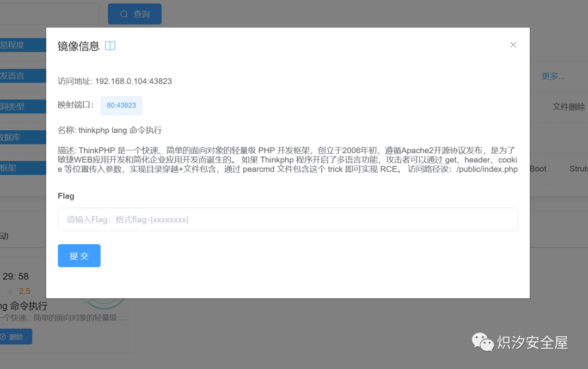Close the 镜像信息 dialog

(513, 45)
